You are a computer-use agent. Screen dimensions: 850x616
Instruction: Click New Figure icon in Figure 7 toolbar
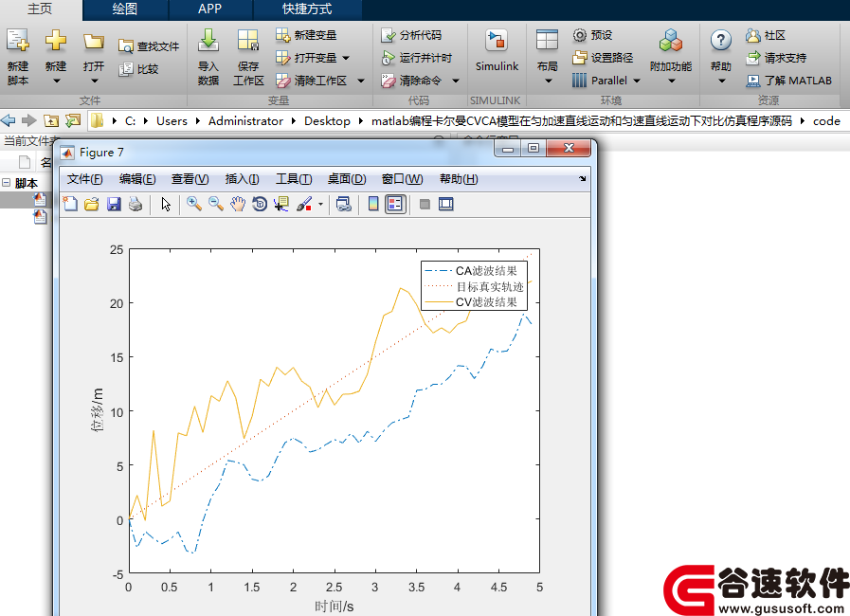click(70, 204)
